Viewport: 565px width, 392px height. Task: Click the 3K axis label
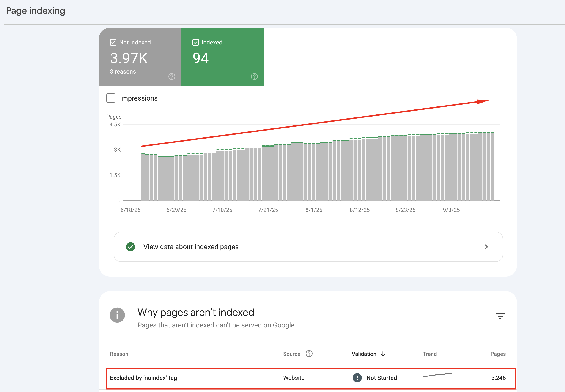click(x=117, y=150)
